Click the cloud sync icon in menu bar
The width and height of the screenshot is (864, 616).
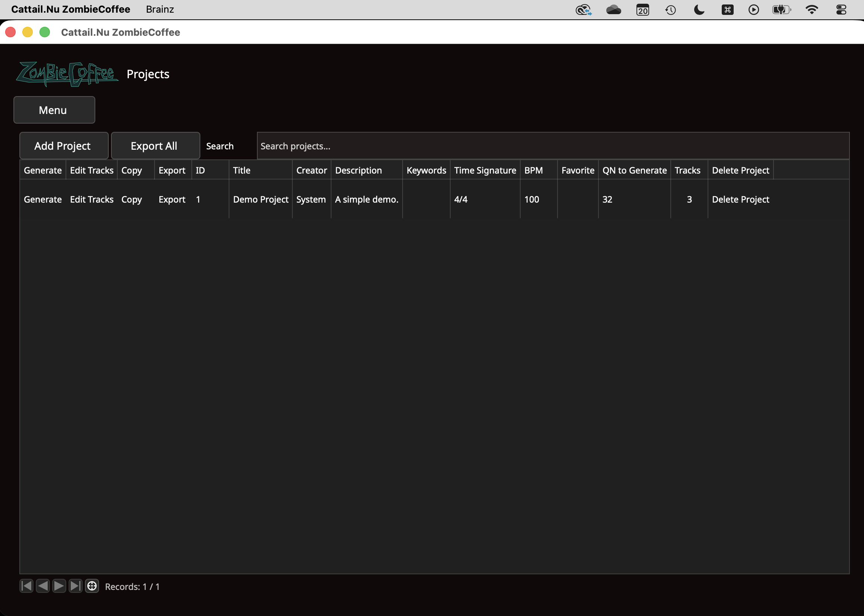pos(583,9)
